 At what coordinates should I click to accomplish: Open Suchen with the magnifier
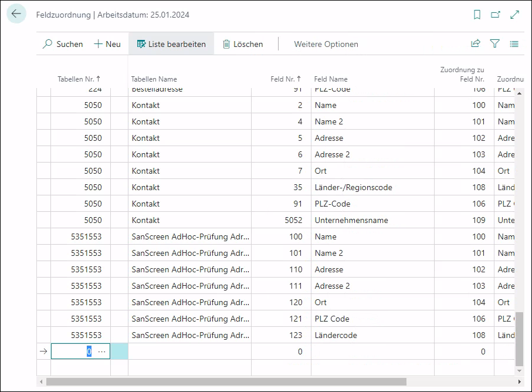click(62, 44)
